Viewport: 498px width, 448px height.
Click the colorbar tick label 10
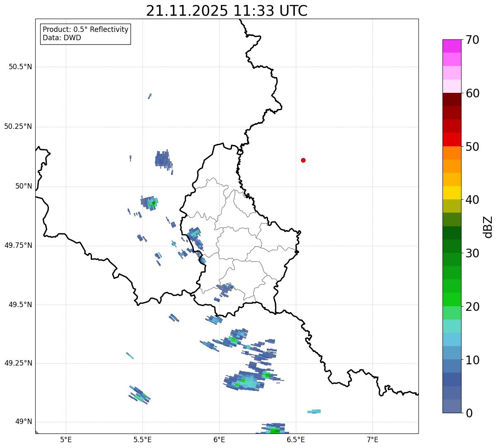[472, 360]
